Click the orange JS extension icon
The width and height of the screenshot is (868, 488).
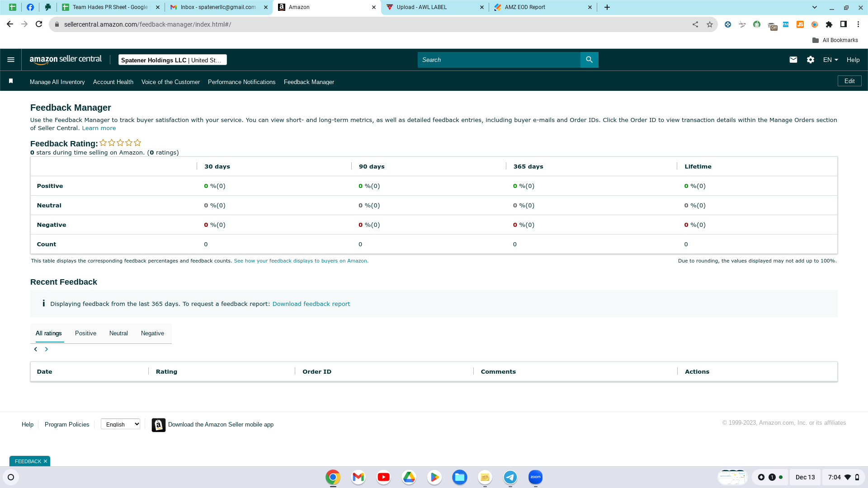click(800, 24)
